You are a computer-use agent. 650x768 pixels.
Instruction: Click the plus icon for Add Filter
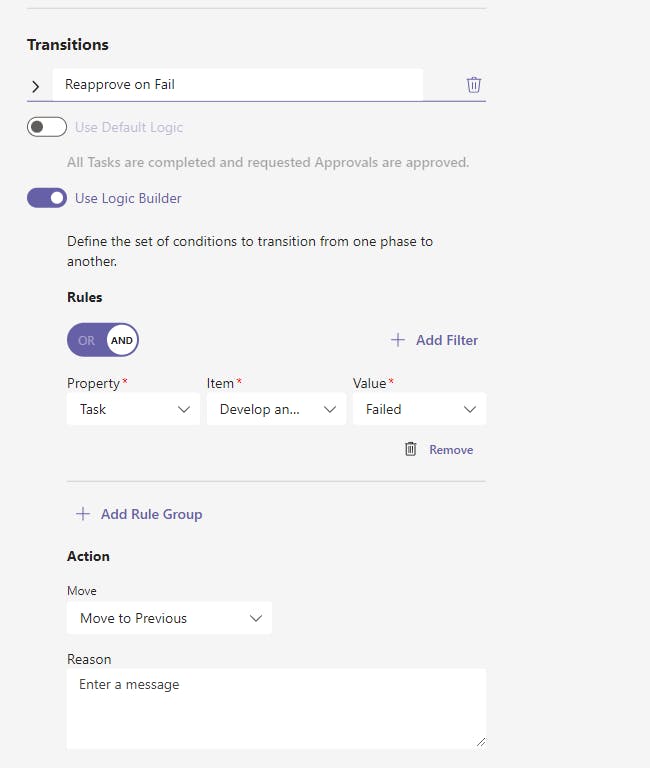(x=398, y=340)
